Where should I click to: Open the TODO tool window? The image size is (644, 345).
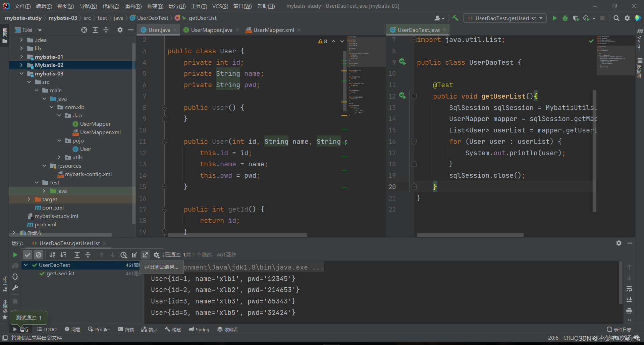[x=47, y=329]
